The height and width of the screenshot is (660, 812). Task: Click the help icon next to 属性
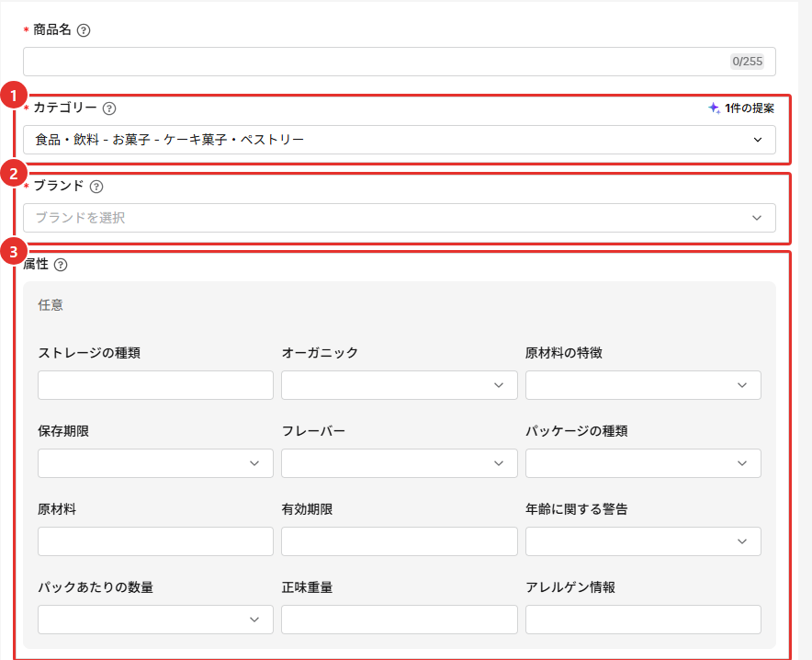pos(61,265)
